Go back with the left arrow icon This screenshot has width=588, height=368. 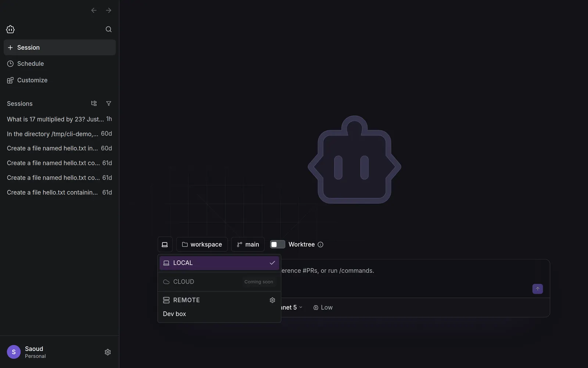click(x=94, y=10)
